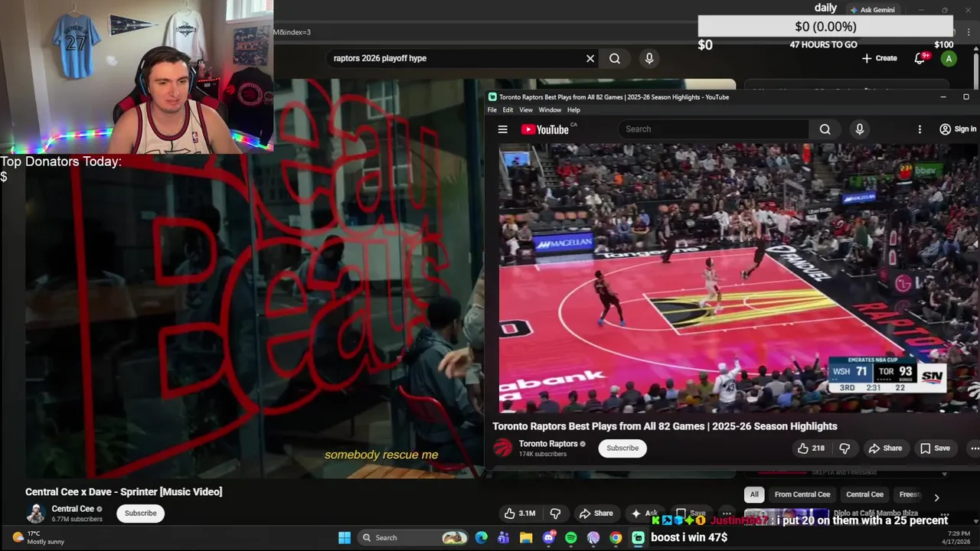Image resolution: width=980 pixels, height=551 pixels.
Task: Dislike the Toronto Raptors Best Plays video
Action: [x=844, y=448]
